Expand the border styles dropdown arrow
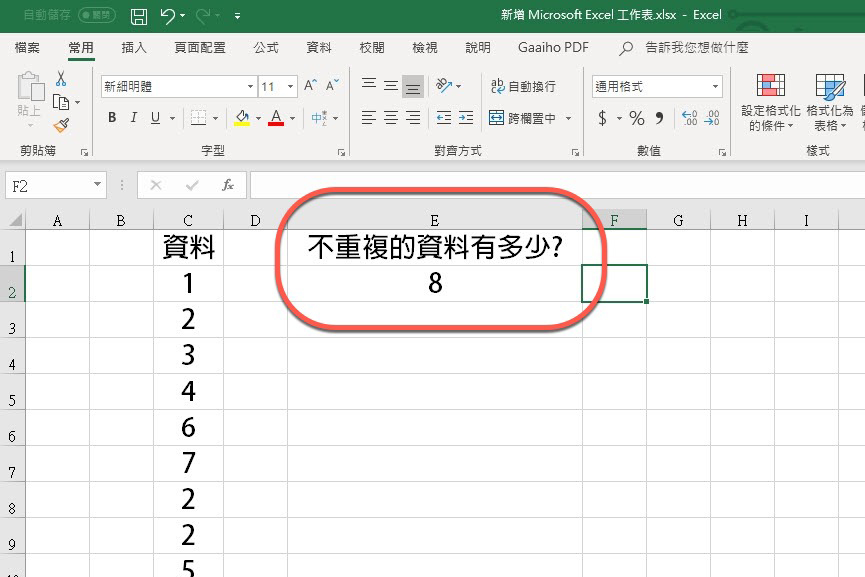The width and height of the screenshot is (865, 577). click(214, 118)
